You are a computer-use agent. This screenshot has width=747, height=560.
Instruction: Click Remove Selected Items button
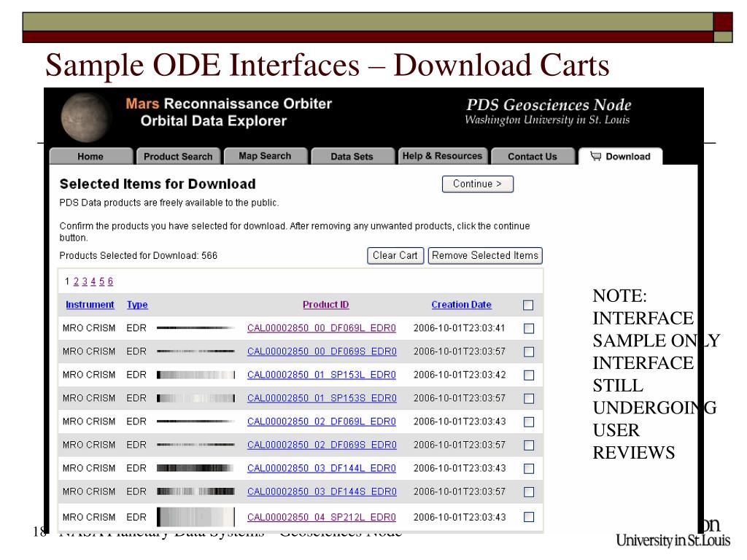[x=485, y=255]
